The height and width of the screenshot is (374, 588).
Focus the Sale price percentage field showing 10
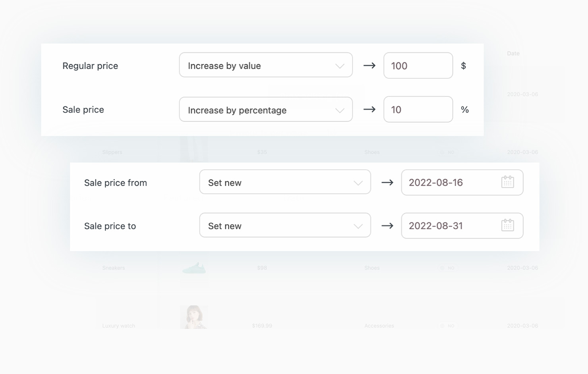(x=418, y=110)
